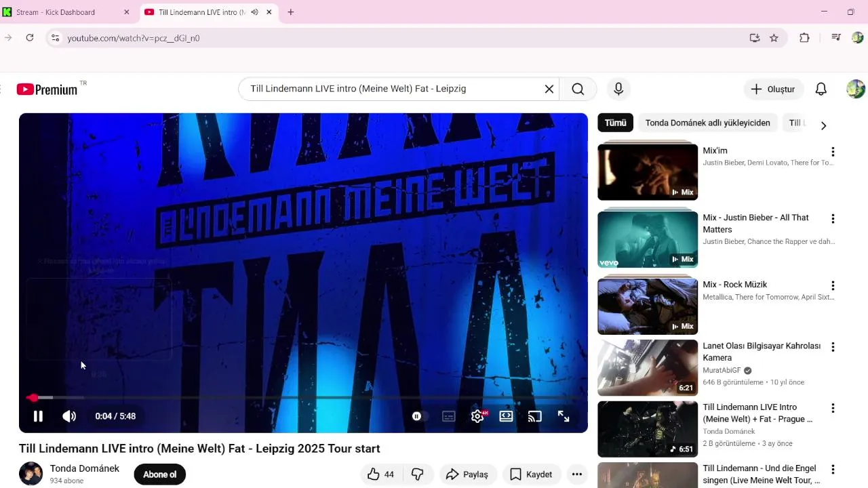
Task: Install app icon in address bar
Action: click(755, 38)
